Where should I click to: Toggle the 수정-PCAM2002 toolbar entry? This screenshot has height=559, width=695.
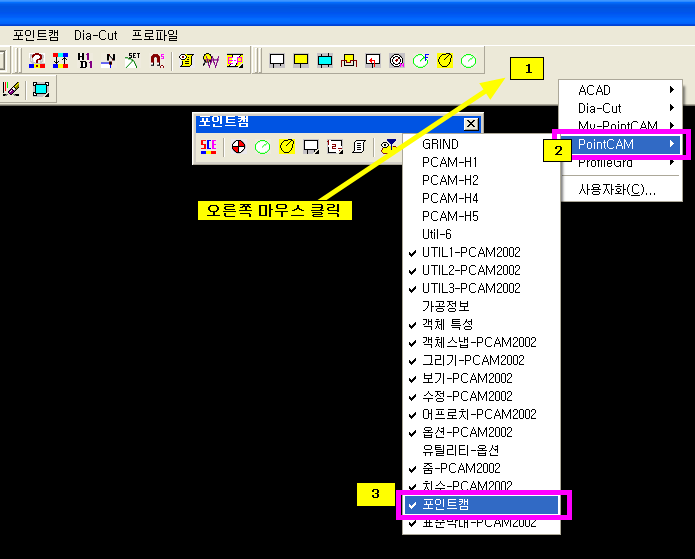coord(481,396)
